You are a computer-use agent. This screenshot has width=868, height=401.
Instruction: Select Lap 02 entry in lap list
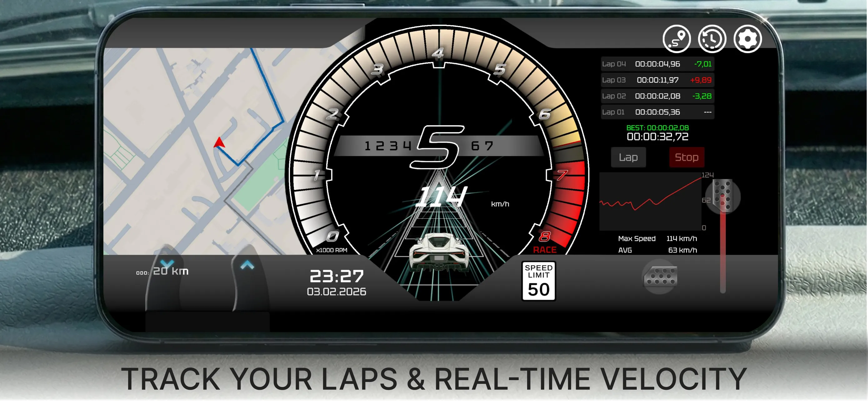click(x=657, y=96)
